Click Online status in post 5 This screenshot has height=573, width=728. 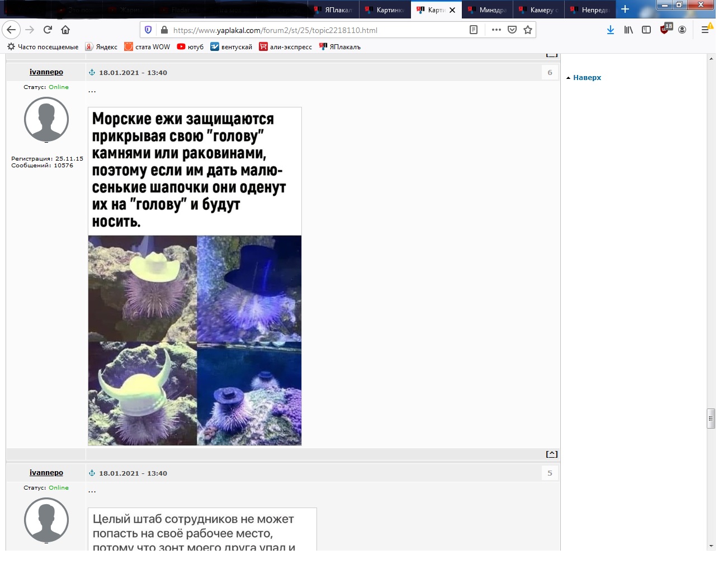[59, 488]
